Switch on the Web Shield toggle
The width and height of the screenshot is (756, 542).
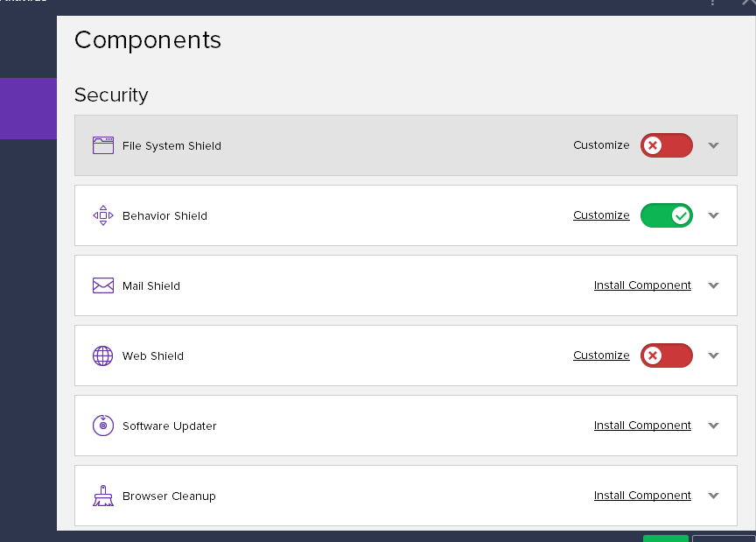pyautogui.click(x=667, y=355)
